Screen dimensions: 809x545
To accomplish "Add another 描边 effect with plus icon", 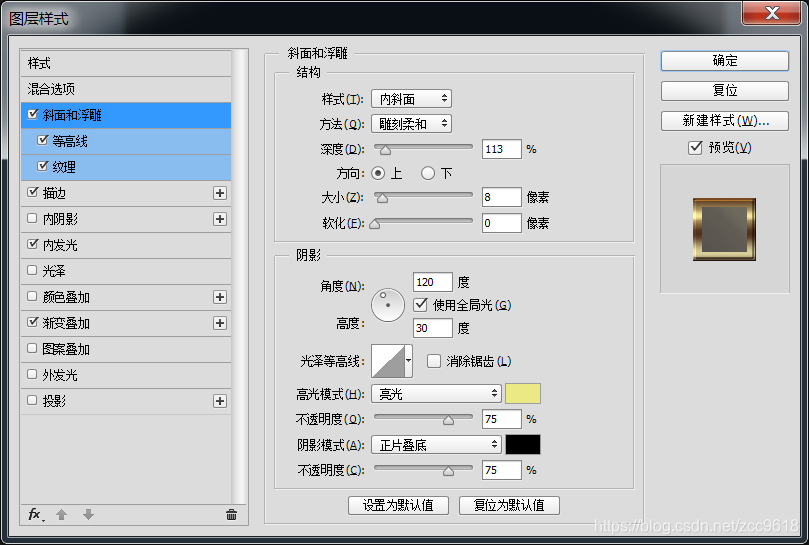I will click(x=220, y=193).
